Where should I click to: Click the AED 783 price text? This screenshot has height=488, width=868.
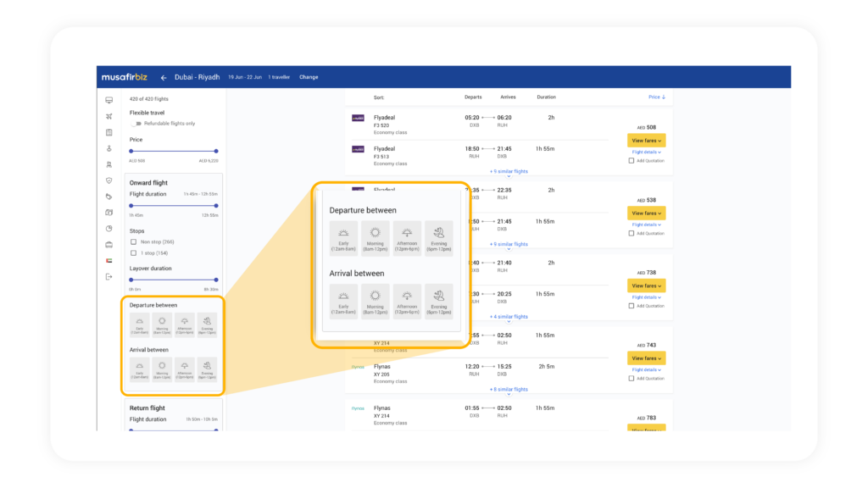(x=647, y=418)
